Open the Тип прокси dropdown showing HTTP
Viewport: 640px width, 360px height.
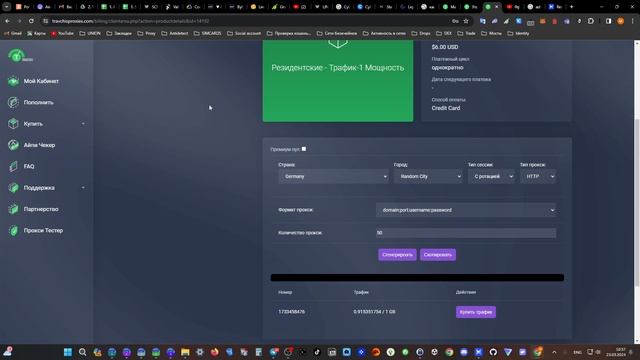click(x=538, y=176)
